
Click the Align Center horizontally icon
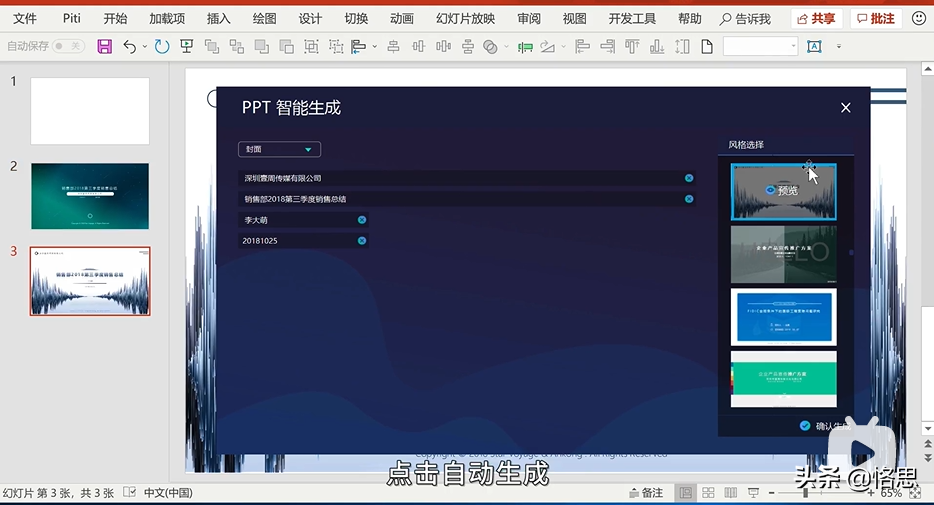coord(394,46)
